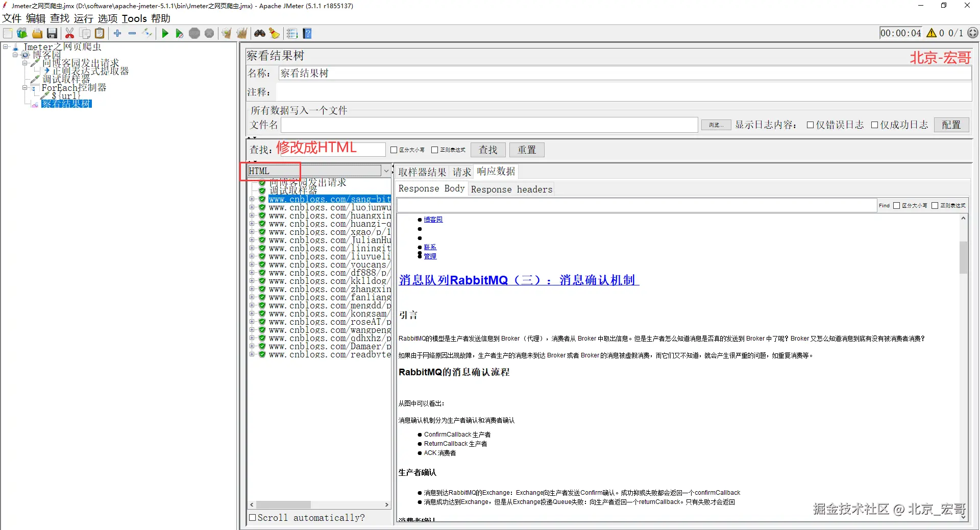The height and width of the screenshot is (530, 980).
Task: Click the Clear single broom icon
Action: click(227, 33)
